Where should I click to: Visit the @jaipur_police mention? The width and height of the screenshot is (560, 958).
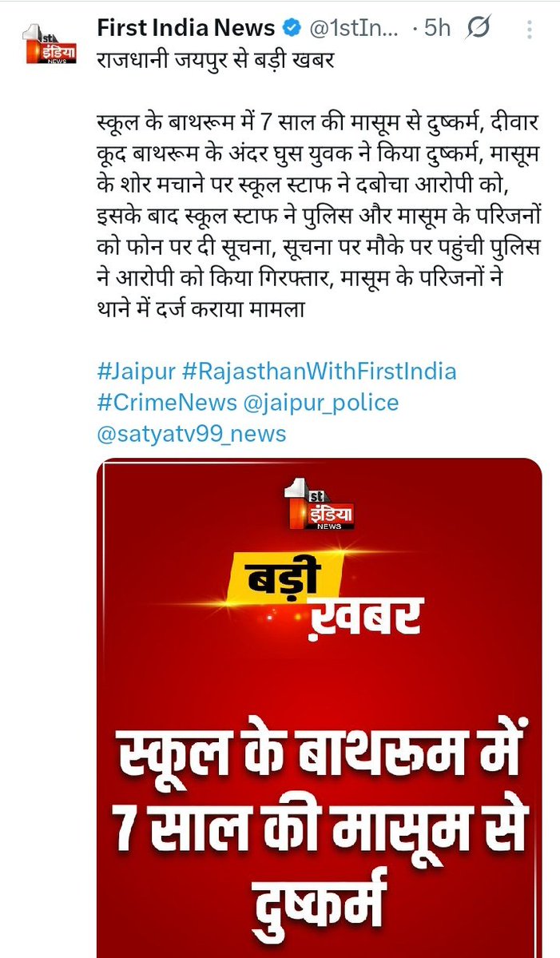tap(320, 403)
